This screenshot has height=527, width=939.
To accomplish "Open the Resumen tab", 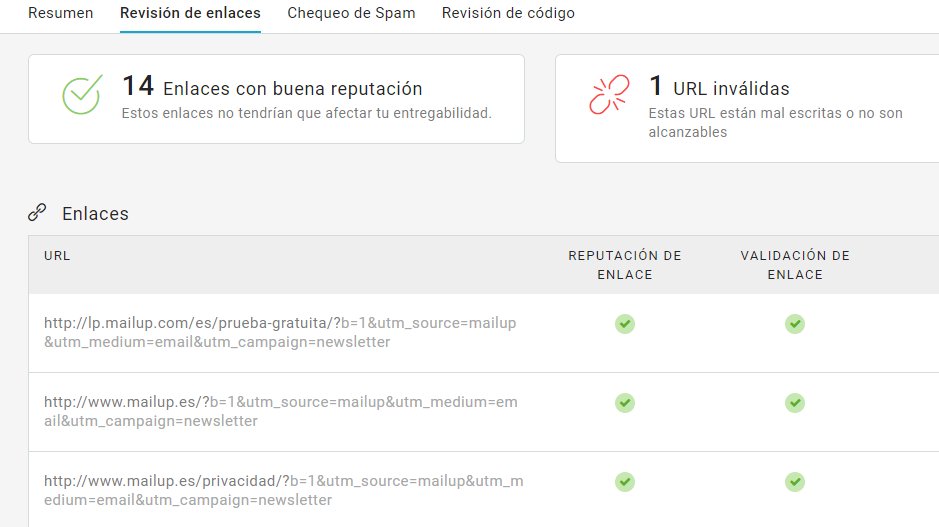I will (x=60, y=13).
